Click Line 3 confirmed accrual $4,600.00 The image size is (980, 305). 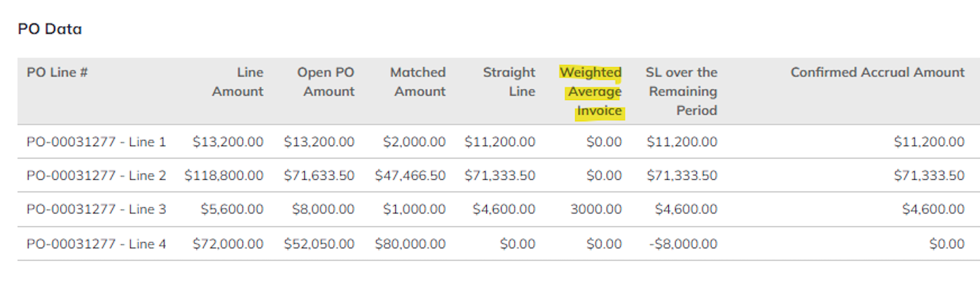click(932, 209)
